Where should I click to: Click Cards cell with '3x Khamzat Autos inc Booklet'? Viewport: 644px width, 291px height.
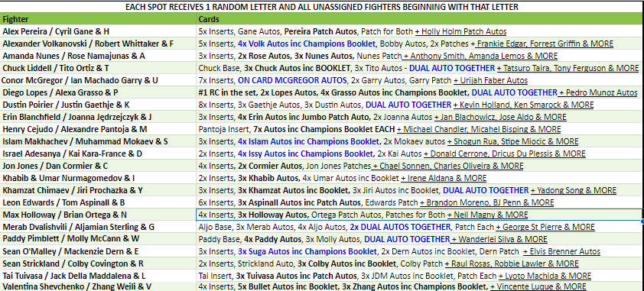[420, 190]
